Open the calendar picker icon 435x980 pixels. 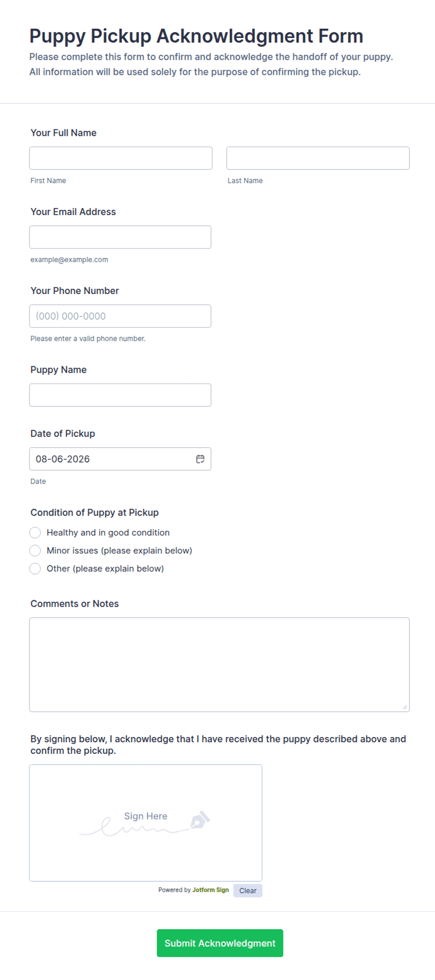200,459
